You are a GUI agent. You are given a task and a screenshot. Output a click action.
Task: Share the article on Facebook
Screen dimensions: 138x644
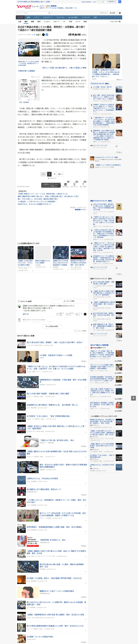(x=47, y=35)
